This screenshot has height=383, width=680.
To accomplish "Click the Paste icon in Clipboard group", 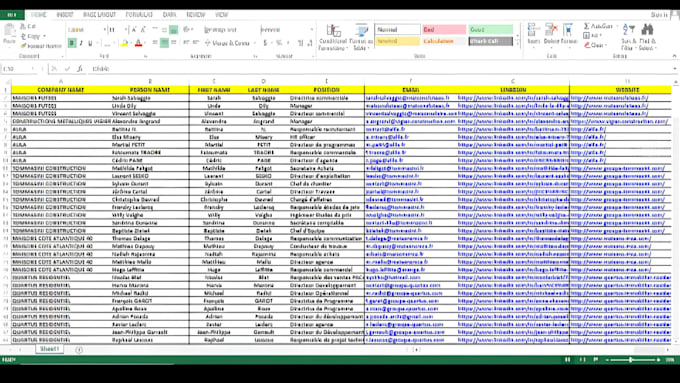I will 9,30.
